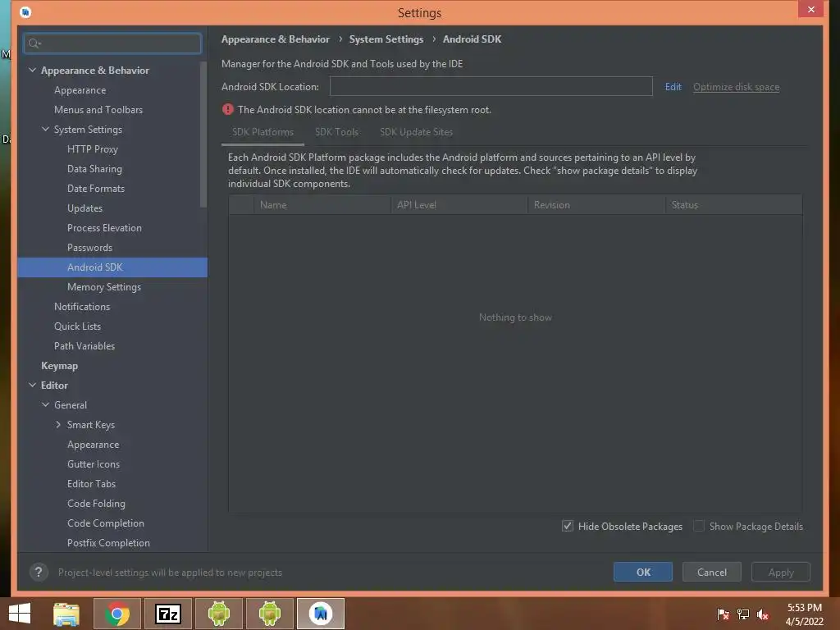Open Date Formats settings
Image resolution: width=840 pixels, height=630 pixels.
click(x=96, y=189)
